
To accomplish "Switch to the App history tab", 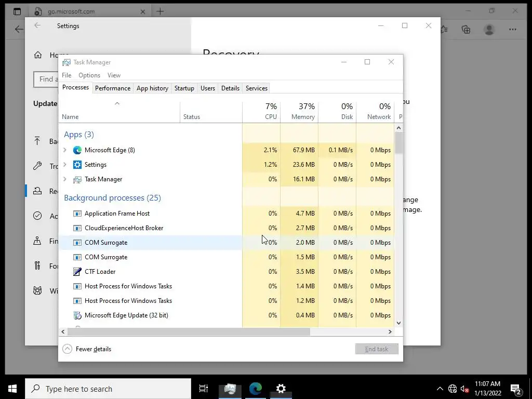I will 152,88.
